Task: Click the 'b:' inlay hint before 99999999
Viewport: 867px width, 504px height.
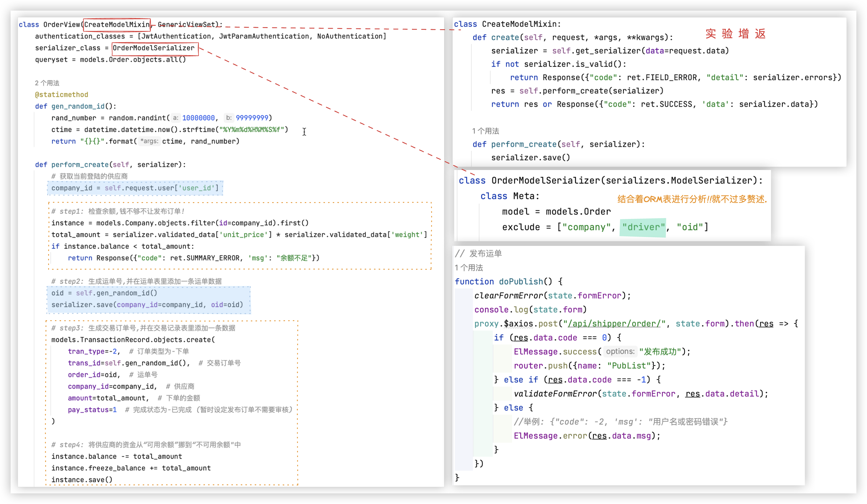Action: pos(229,118)
